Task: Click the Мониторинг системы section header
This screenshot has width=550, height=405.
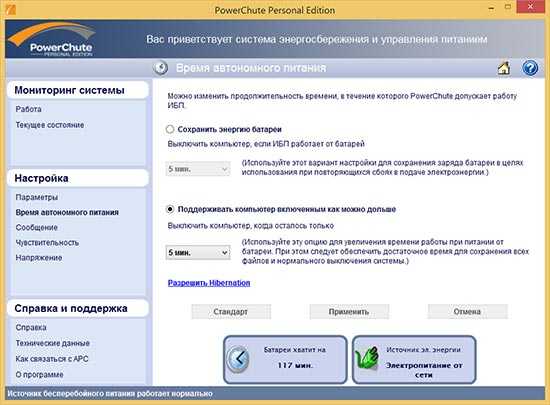Action: pyautogui.click(x=78, y=90)
